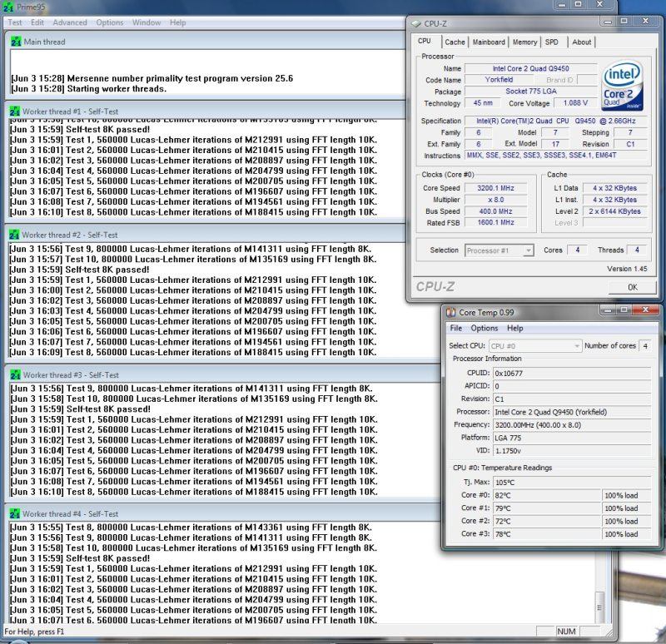
Task: Click the Tj. Max field showing 105°C
Action: pyautogui.click(x=572, y=483)
